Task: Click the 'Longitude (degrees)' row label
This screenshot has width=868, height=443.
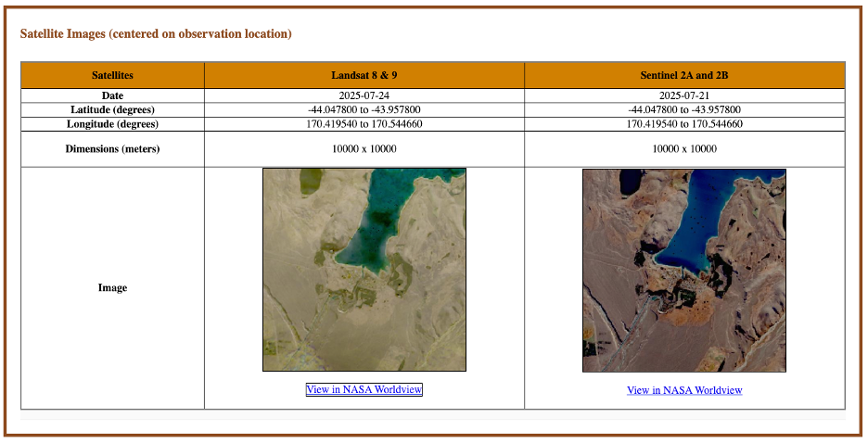Action: click(112, 124)
